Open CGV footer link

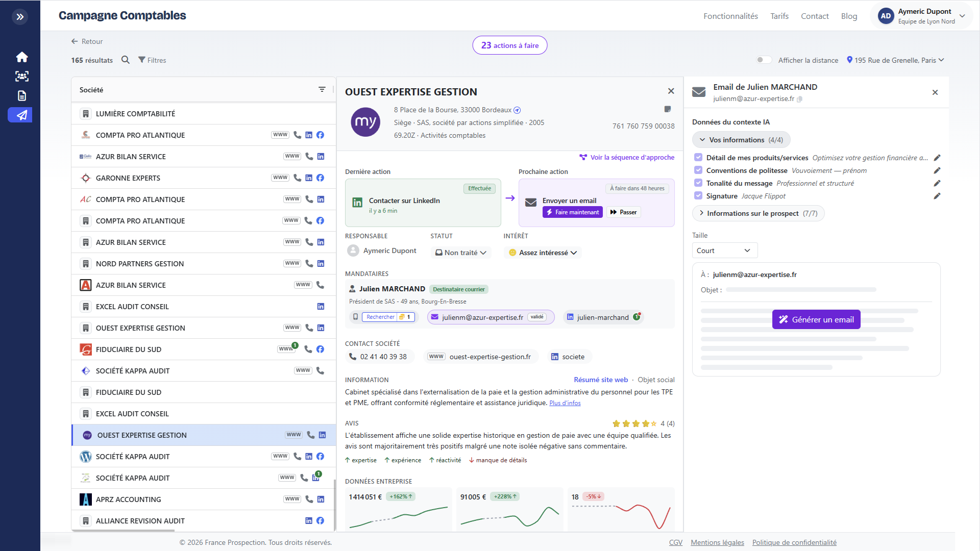675,542
